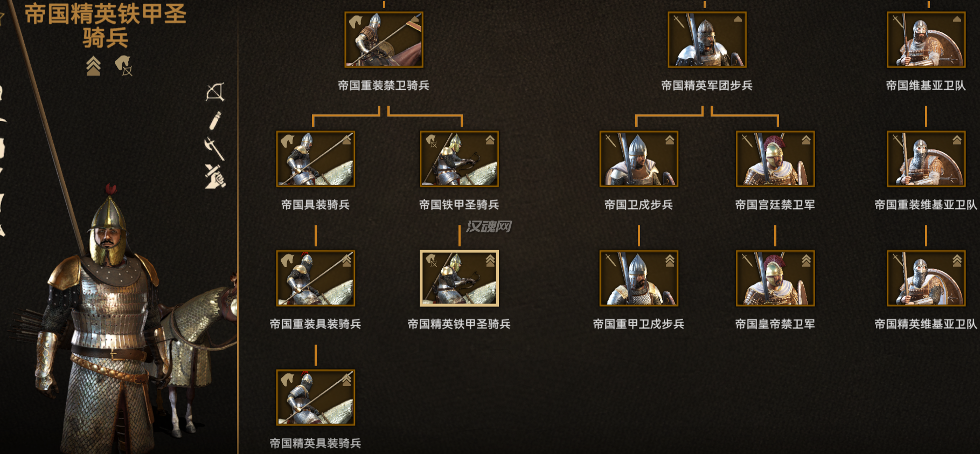Select the axe weapon equipment icon

coord(214,148)
